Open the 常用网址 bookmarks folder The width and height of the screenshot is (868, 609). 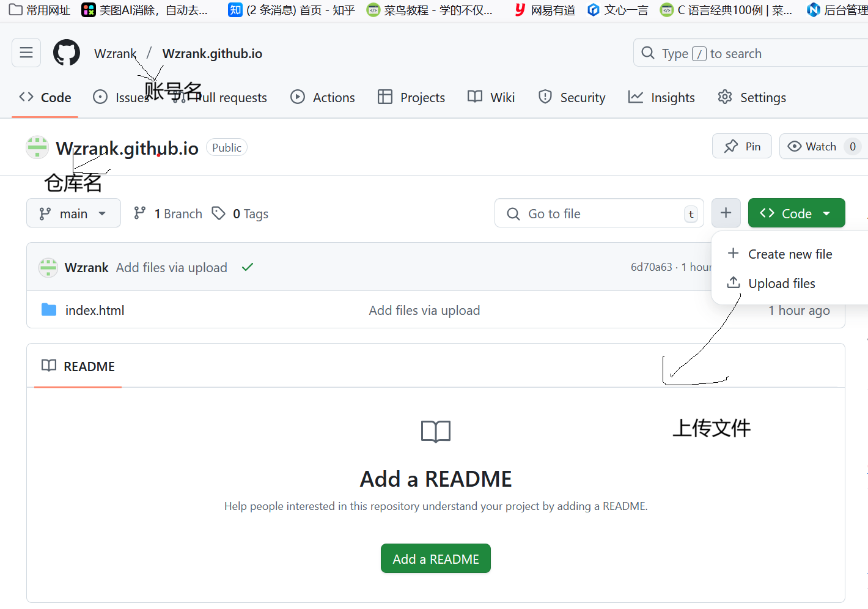[40, 10]
